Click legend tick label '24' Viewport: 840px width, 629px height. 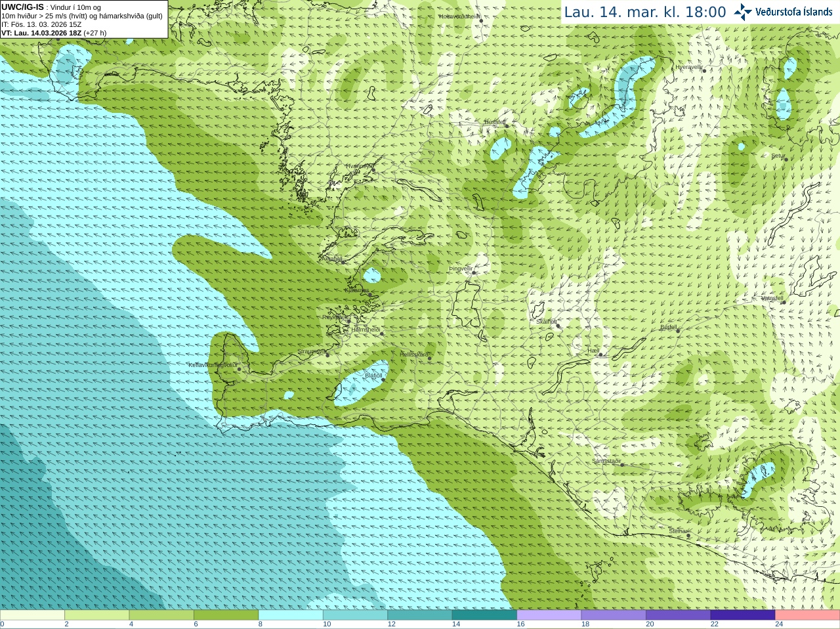tap(779, 624)
